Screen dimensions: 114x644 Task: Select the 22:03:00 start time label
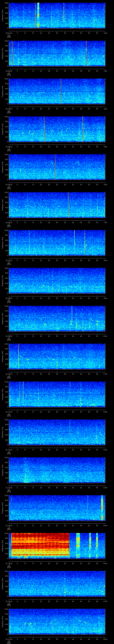[x=9, y=109]
